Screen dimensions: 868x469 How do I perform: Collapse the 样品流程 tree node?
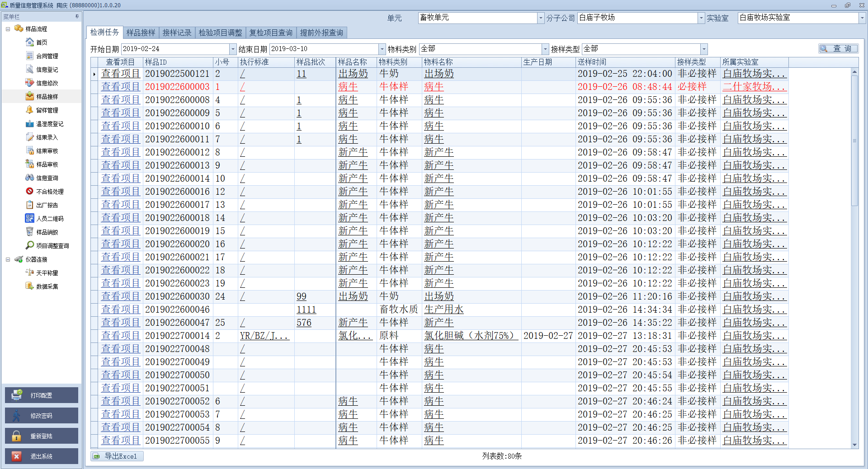pos(8,29)
